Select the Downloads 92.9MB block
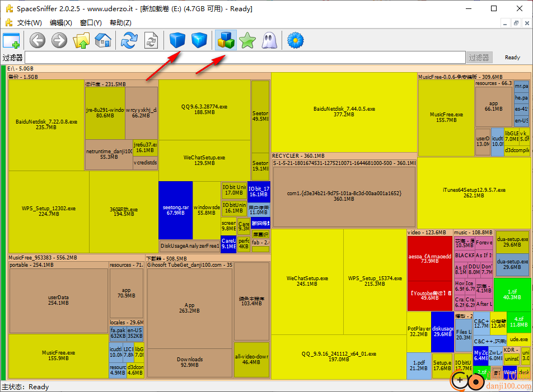533x392 pixels. pos(190,362)
